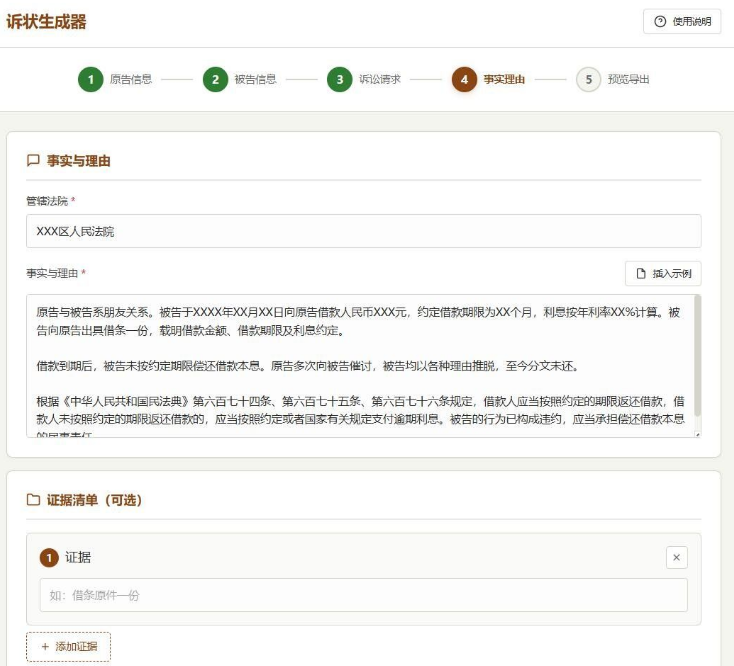The image size is (734, 666).
Task: Go to step 1 原告信息
Action: coord(116,79)
